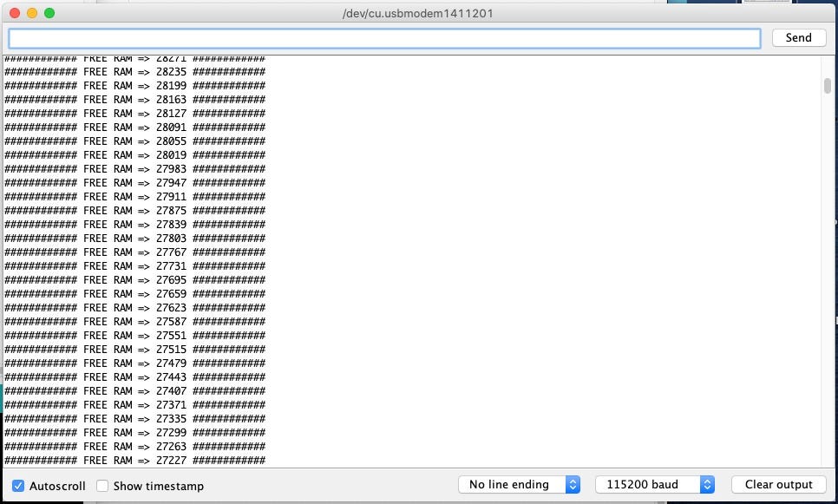Screen dimensions: 838x504
Task: Click the line with FREE RAM 27839
Action: 134,225
